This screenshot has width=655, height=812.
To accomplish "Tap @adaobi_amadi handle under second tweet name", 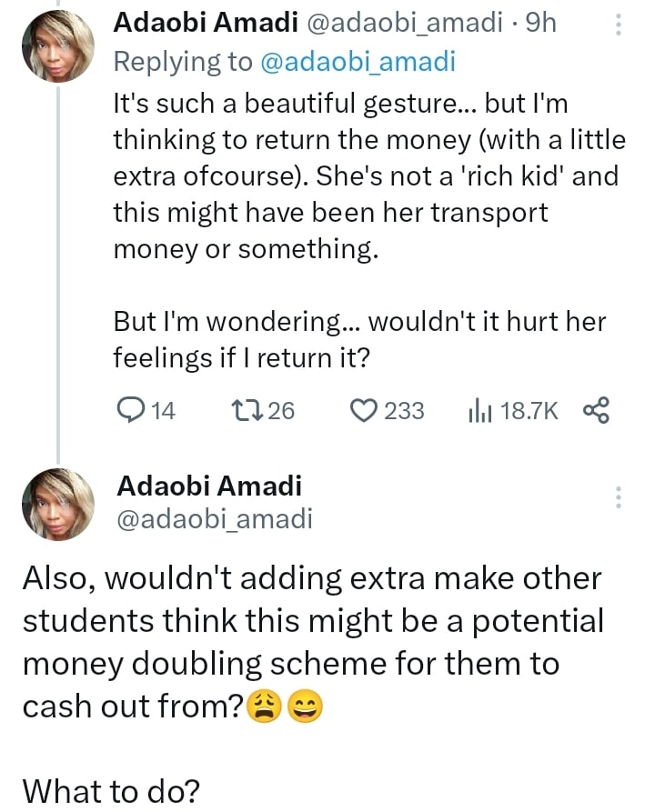I will (x=214, y=518).
